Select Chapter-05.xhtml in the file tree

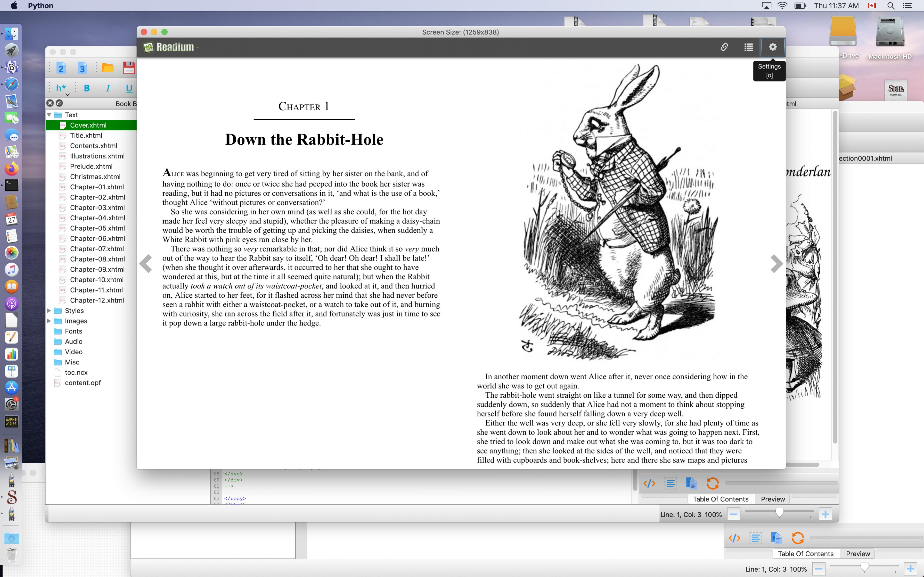pyautogui.click(x=97, y=228)
